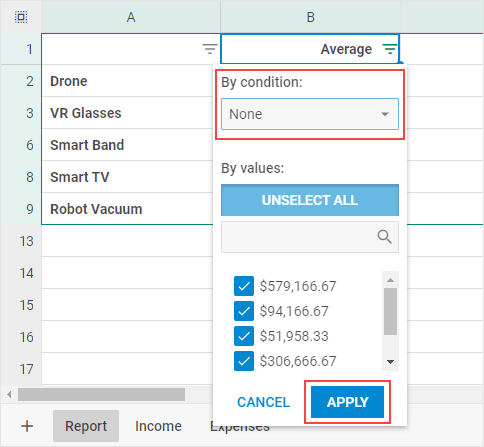Select row 1 header
This screenshot has height=447, width=484.
pyautogui.click(x=21, y=49)
